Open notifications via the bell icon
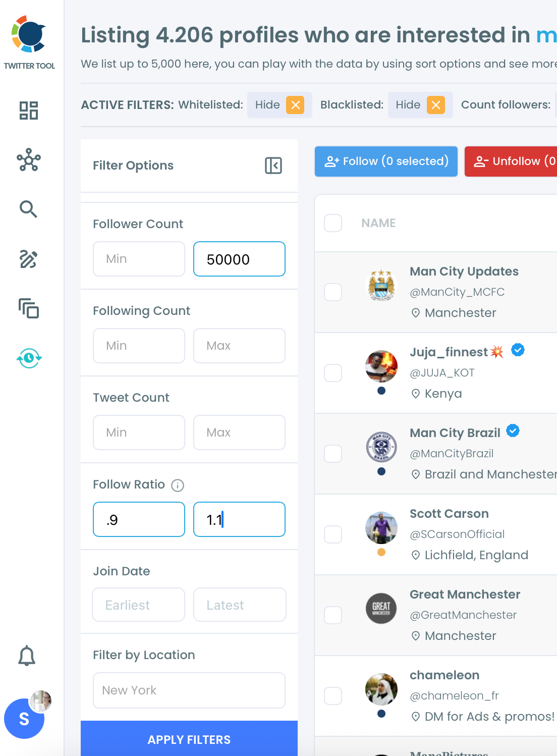 point(27,656)
